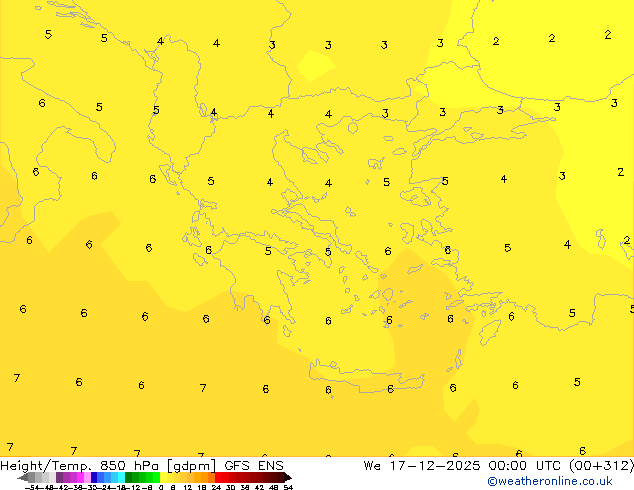Screen dimensions: 634x490
Task: Click the '(00+312)' forecast offset text
Action: tap(601, 466)
